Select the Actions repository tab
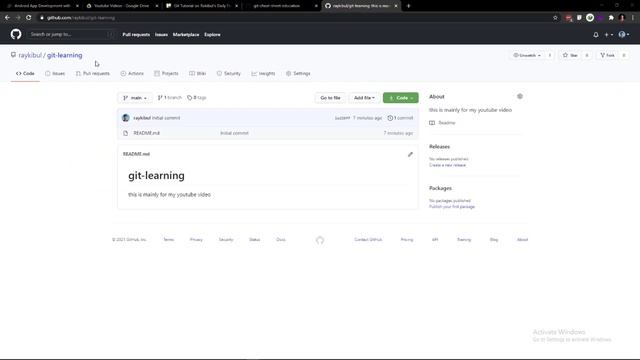The width and height of the screenshot is (640, 360). point(132,73)
